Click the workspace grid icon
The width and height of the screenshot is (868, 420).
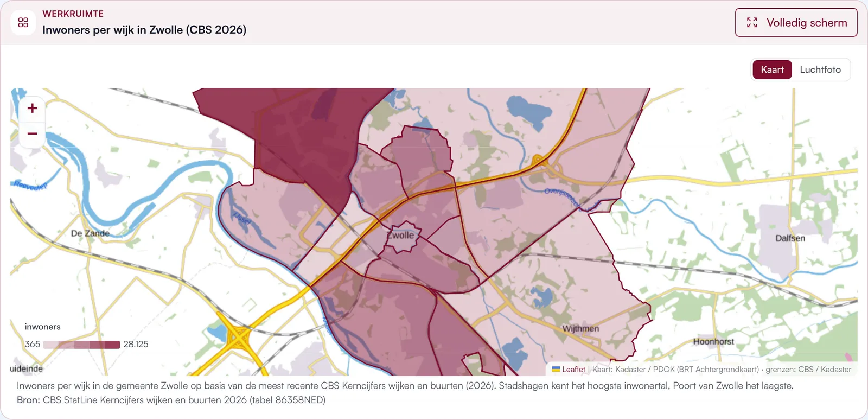pyautogui.click(x=23, y=22)
